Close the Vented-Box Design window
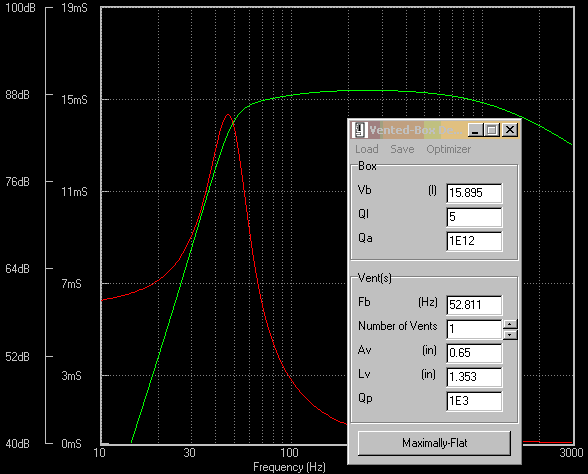Viewport: 588px width, 474px height. click(510, 130)
